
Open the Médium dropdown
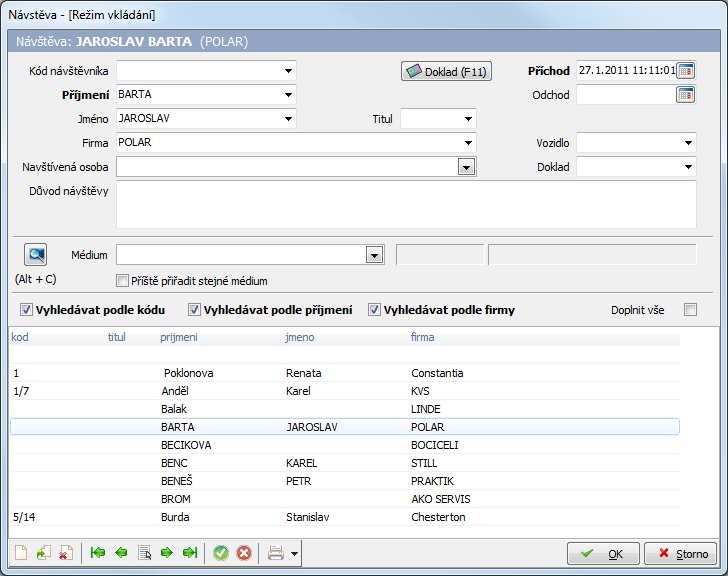point(375,255)
